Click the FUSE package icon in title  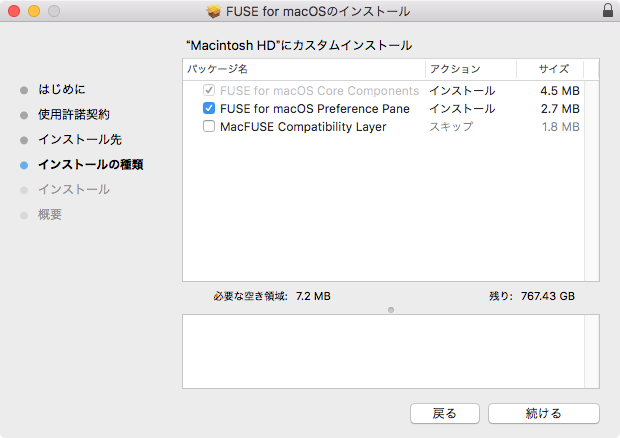pos(214,11)
